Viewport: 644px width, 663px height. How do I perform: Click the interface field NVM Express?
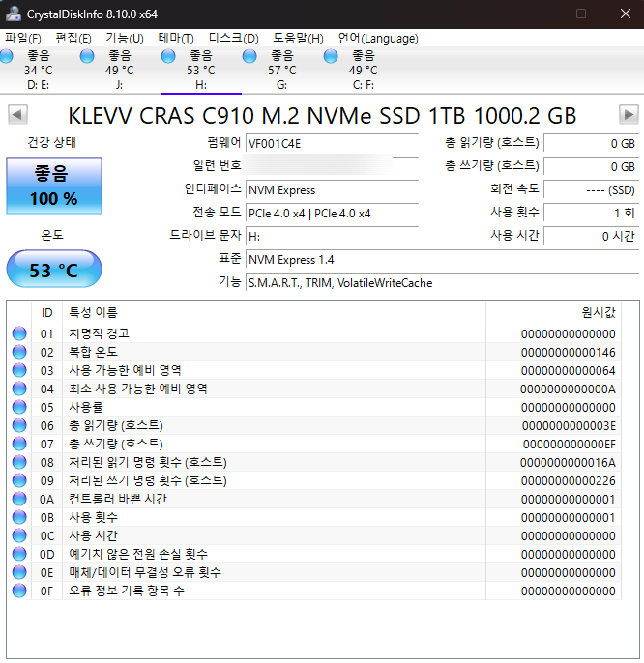tap(333, 190)
